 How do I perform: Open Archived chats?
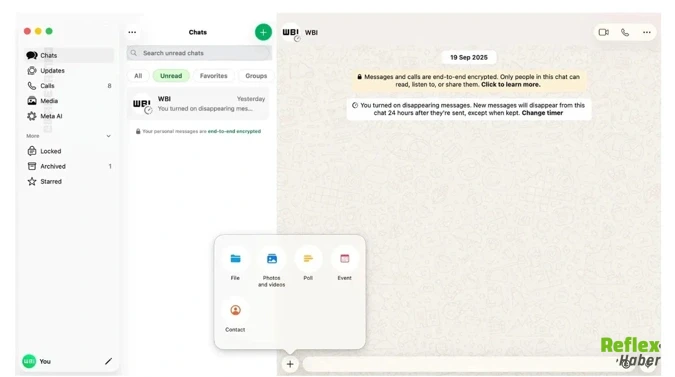point(69,166)
